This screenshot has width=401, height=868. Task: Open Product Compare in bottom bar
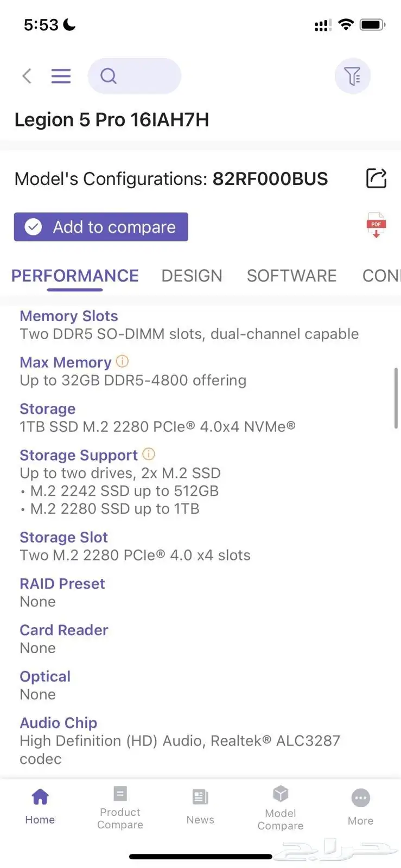120,807
